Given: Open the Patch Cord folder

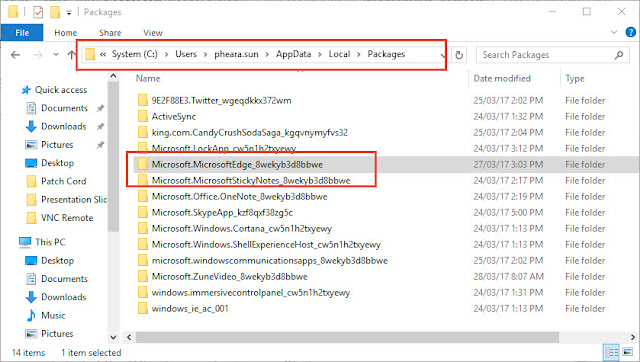Looking at the screenshot, I should click(x=63, y=181).
